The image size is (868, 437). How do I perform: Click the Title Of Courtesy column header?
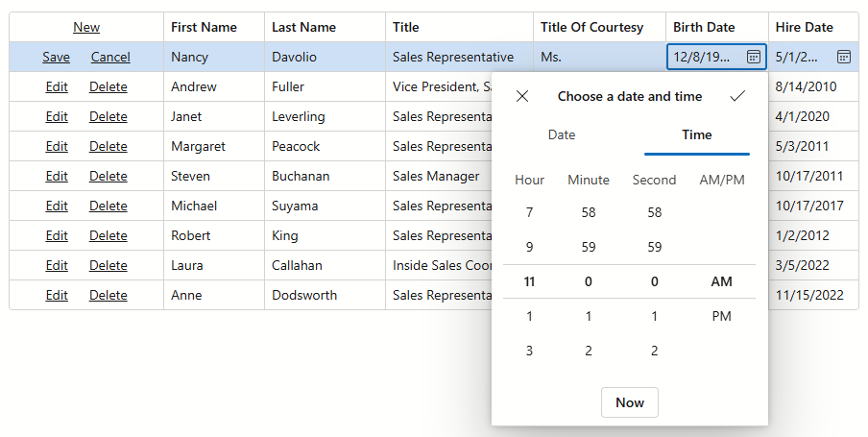[x=599, y=27]
